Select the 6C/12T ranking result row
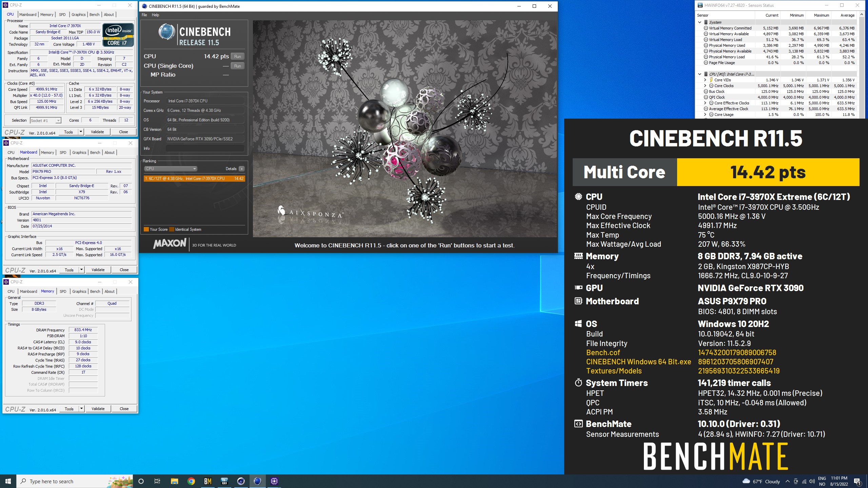Image resolution: width=868 pixels, height=488 pixels. 194,179
